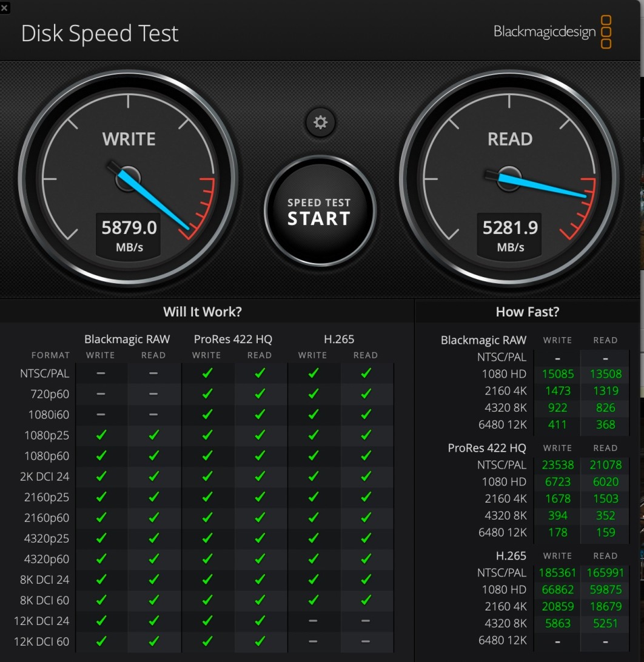Click H.265 read checkmark for 720p60

pyautogui.click(x=366, y=394)
